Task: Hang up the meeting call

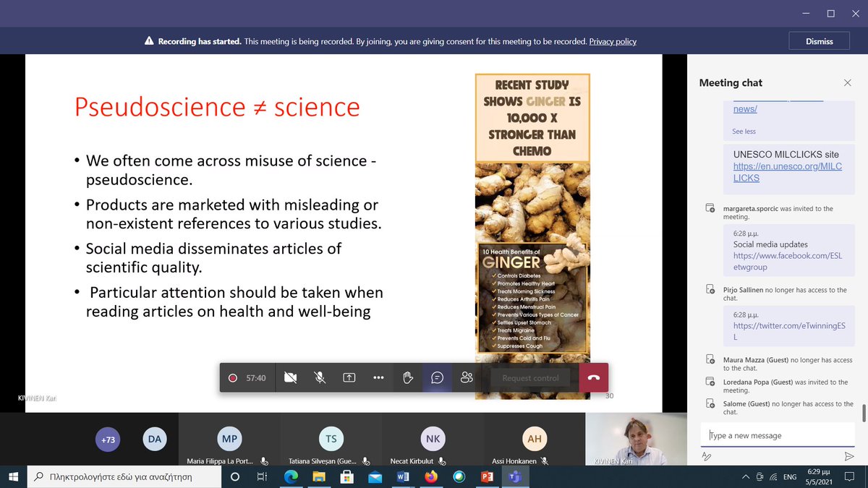Action: 593,377
